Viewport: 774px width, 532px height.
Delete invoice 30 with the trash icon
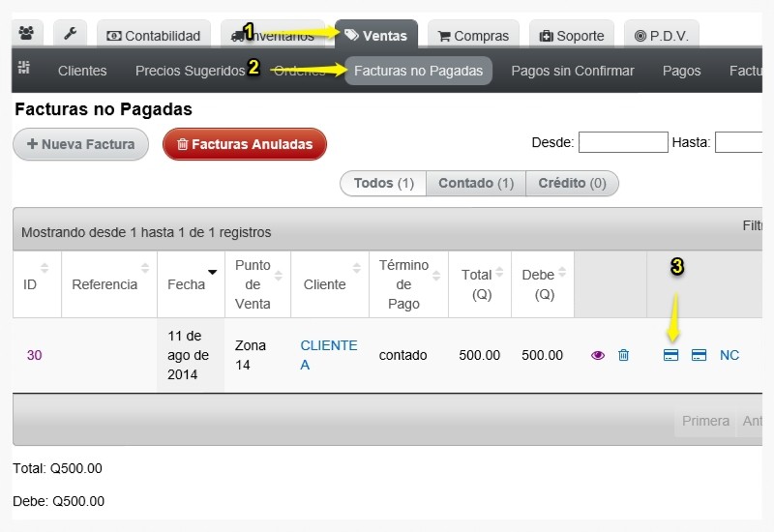pos(623,355)
